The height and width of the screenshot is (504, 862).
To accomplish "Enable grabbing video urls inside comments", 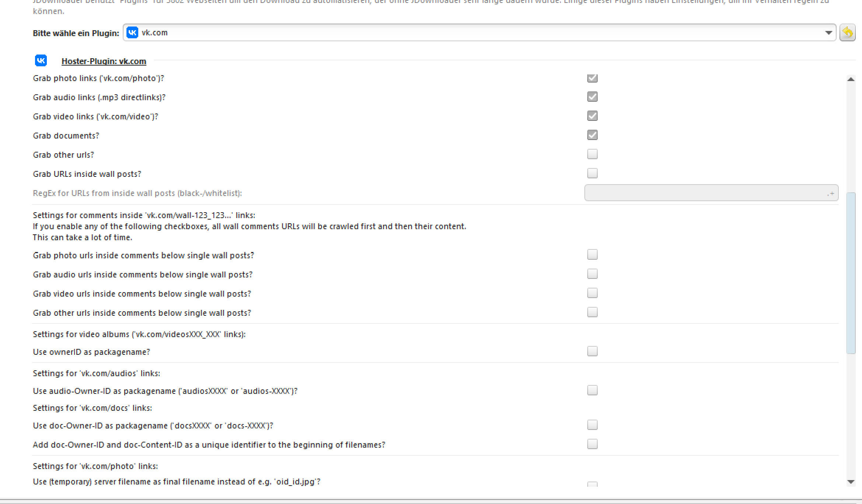I will coord(592,293).
